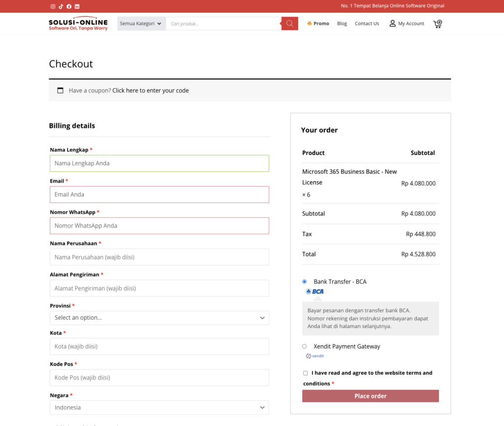Viewport: 504px width, 426px height.
Task: Open the Blog menu item
Action: 342,24
